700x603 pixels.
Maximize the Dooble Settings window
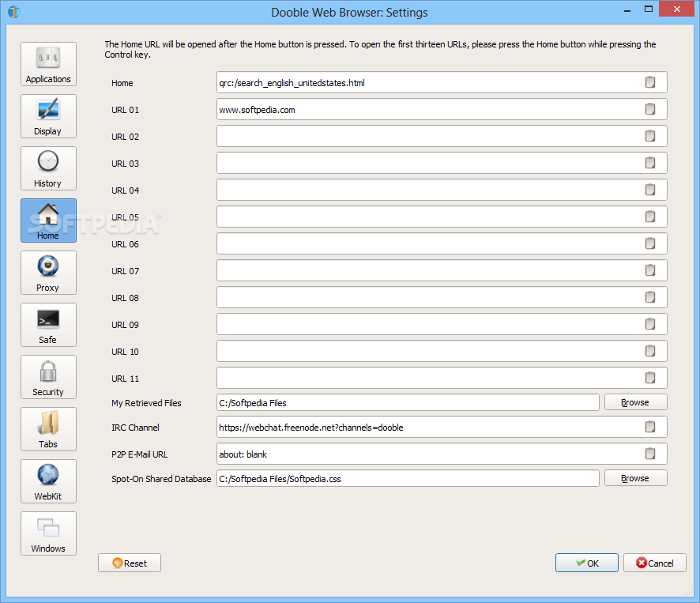pos(649,9)
